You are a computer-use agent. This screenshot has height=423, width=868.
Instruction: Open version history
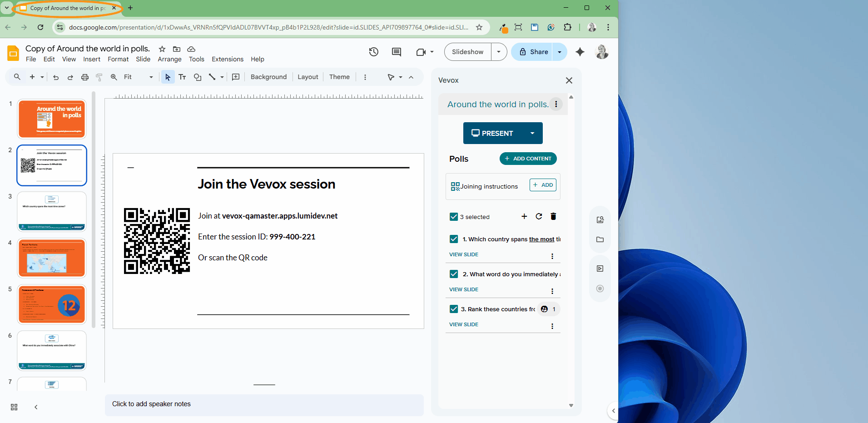point(373,52)
